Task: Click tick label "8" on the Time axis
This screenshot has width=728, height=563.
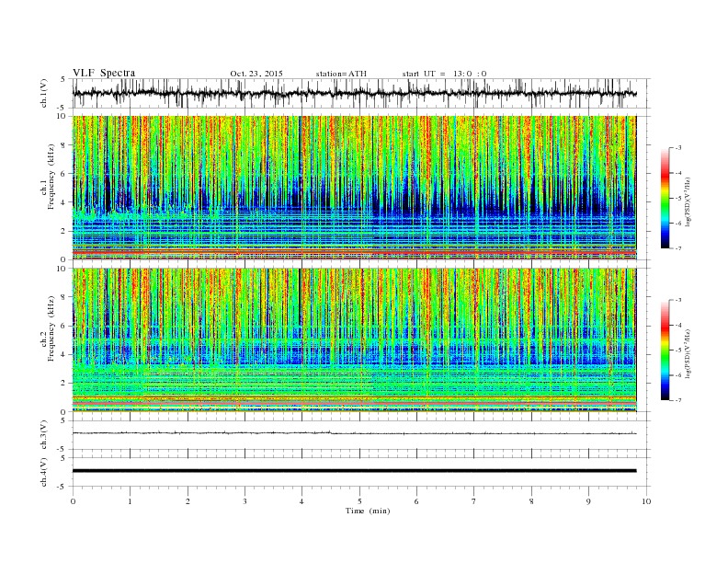Action: (x=531, y=501)
